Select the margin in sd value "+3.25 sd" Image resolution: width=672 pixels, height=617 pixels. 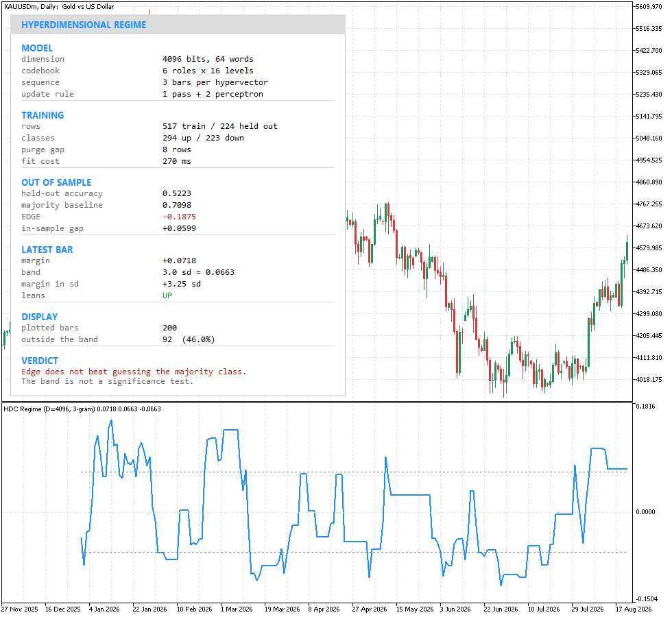point(182,284)
